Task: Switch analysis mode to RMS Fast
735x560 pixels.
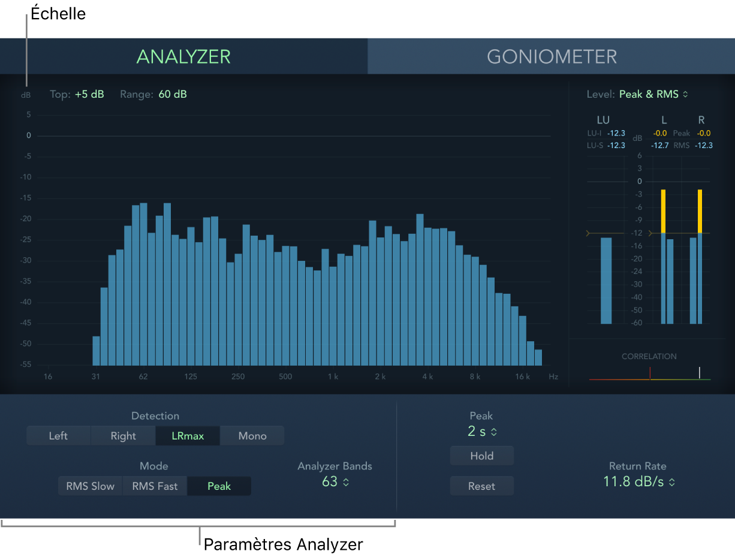Action: (154, 486)
